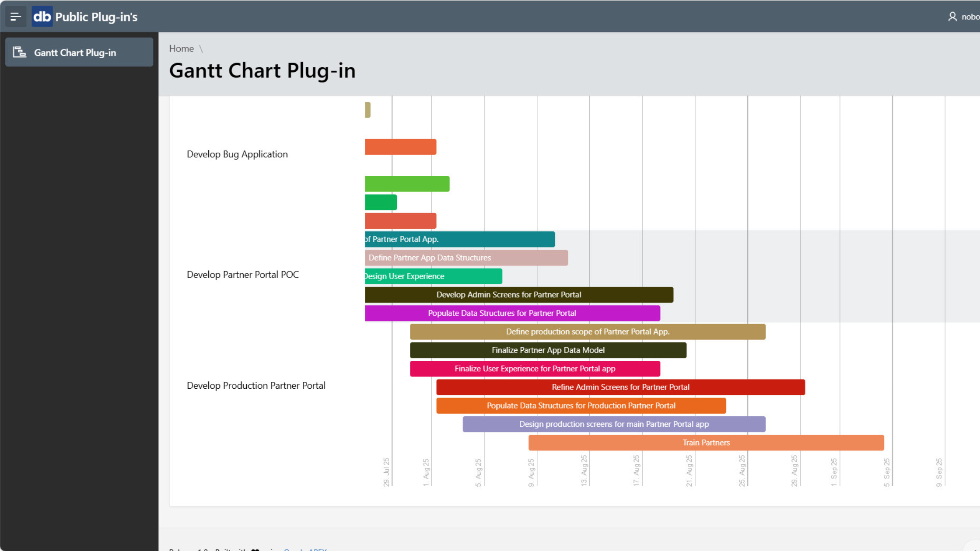Image resolution: width=980 pixels, height=551 pixels.
Task: Go to Home breadcrumb link
Action: tap(182, 49)
